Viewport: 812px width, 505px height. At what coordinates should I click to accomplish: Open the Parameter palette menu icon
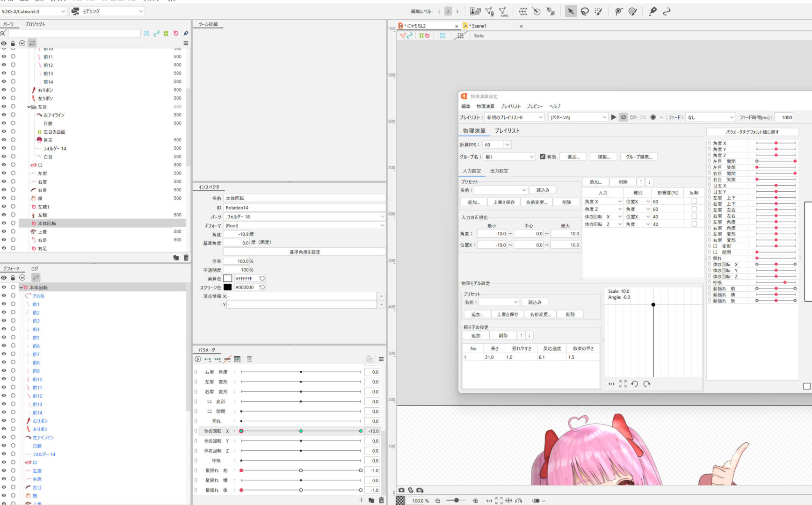click(381, 359)
